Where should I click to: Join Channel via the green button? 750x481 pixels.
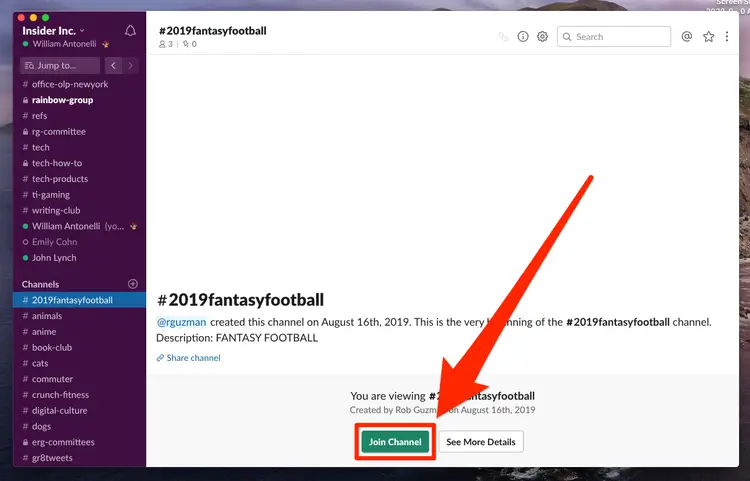[x=395, y=442]
